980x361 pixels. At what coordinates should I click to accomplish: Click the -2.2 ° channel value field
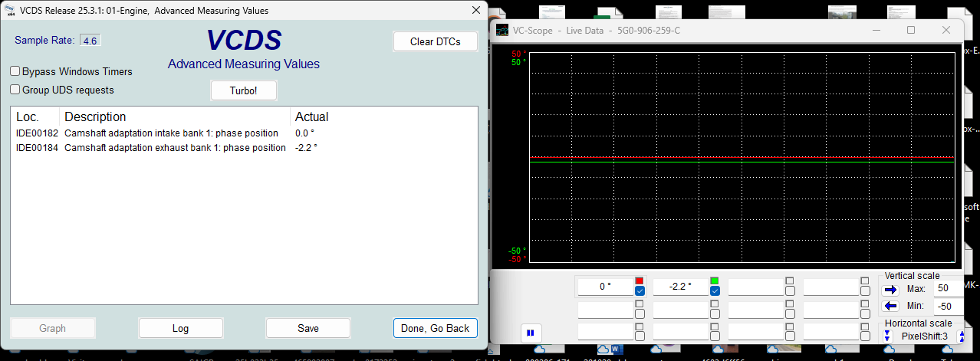click(679, 287)
